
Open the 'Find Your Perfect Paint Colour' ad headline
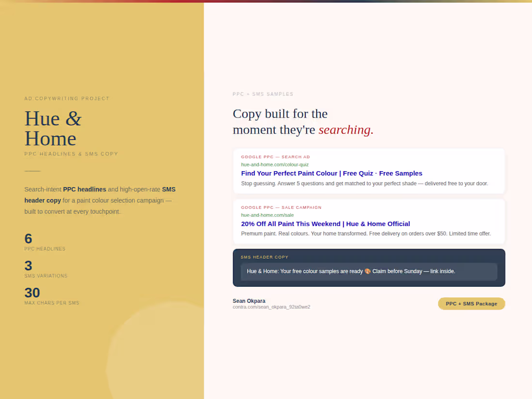point(331,173)
